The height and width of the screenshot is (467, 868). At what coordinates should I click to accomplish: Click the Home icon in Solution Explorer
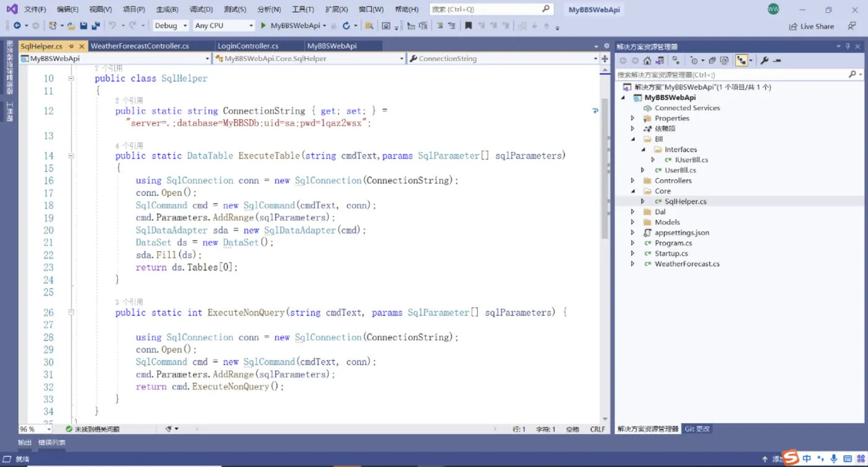tap(647, 61)
